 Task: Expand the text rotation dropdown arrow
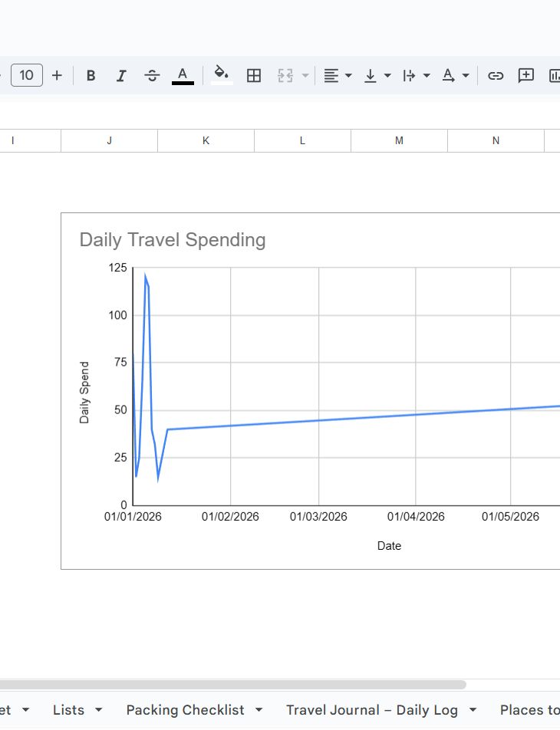[x=466, y=75]
